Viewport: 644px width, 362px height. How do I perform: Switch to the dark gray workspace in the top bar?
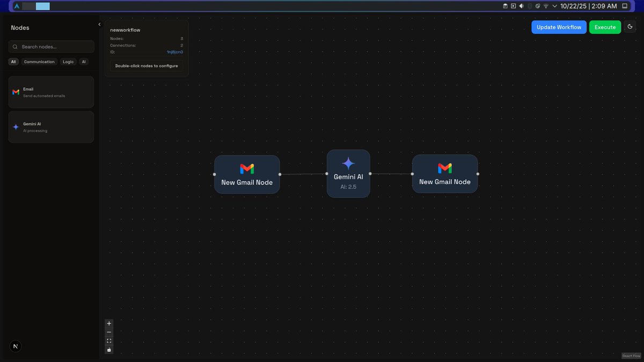pyautogui.click(x=29, y=6)
